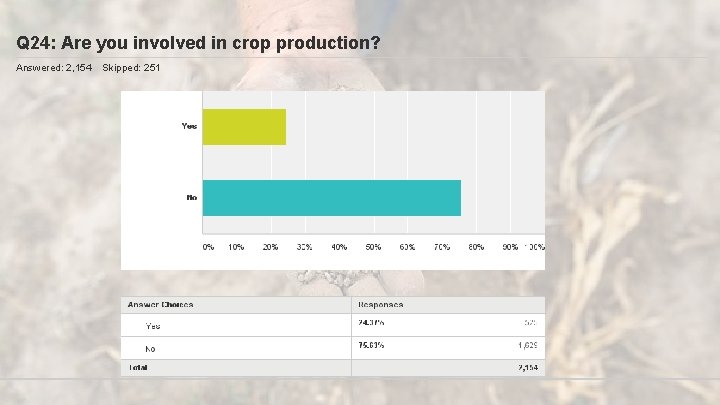Click the Total row label
This screenshot has width=720, height=405.
pyautogui.click(x=135, y=367)
